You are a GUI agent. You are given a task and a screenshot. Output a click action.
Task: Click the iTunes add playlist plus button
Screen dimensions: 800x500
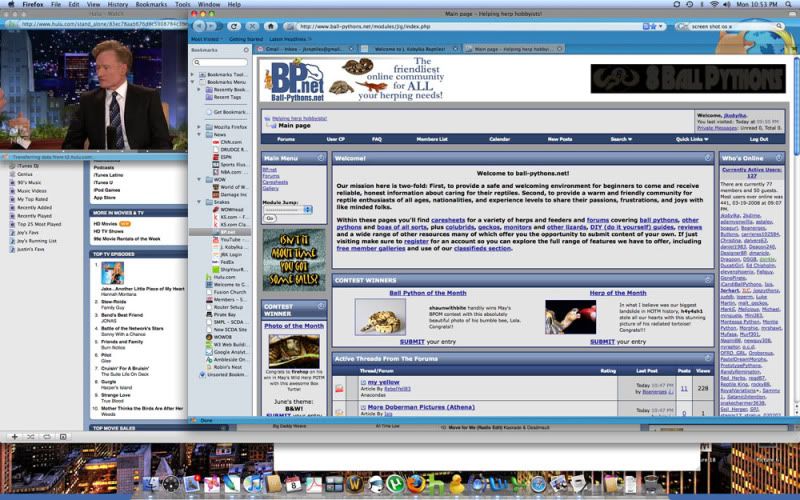[x=15, y=437]
